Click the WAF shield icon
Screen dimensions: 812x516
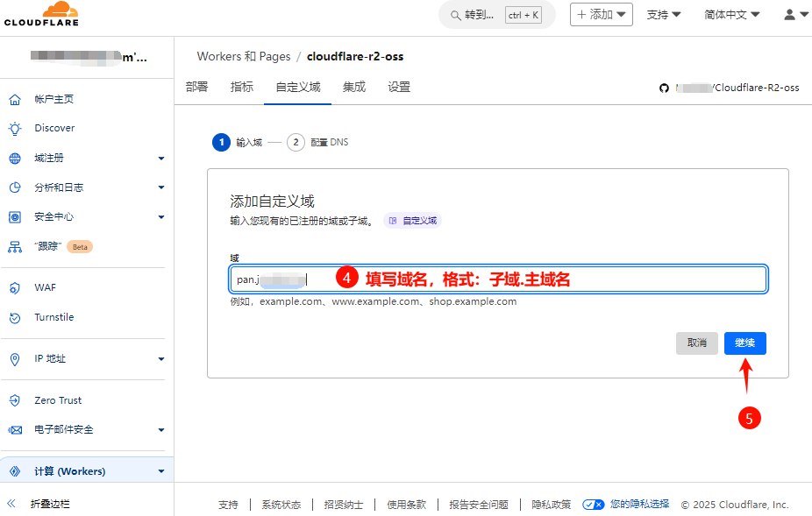tap(15, 287)
